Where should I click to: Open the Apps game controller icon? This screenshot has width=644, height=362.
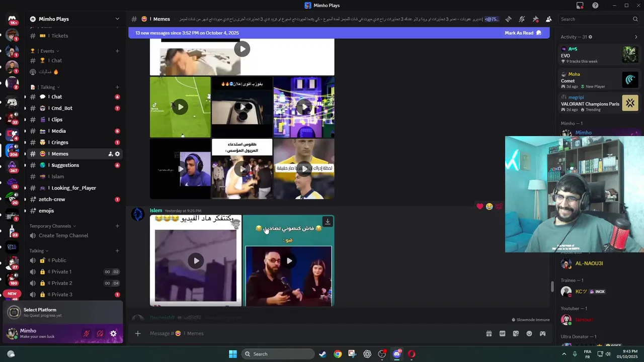coord(543,333)
